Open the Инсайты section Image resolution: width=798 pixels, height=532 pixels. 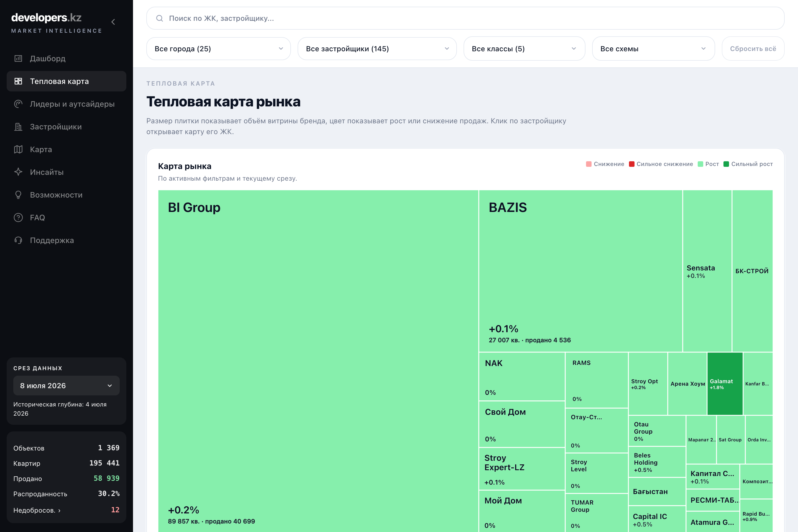[66, 172]
